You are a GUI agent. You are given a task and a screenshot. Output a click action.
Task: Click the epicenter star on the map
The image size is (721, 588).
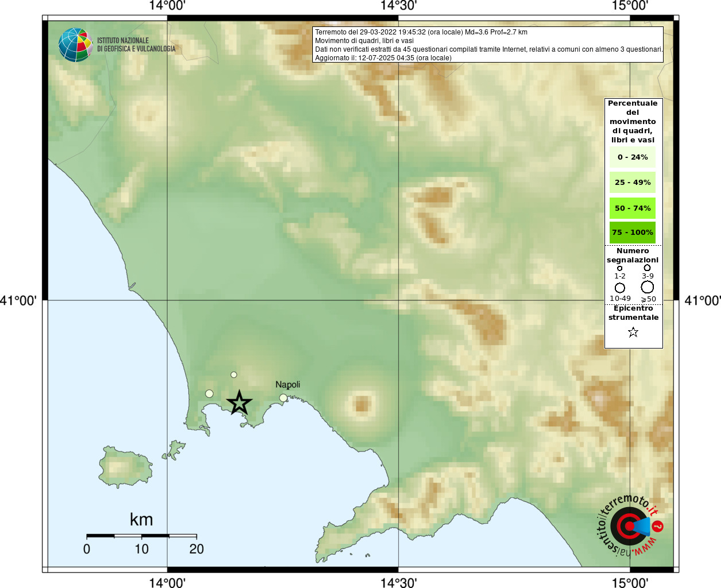point(239,403)
